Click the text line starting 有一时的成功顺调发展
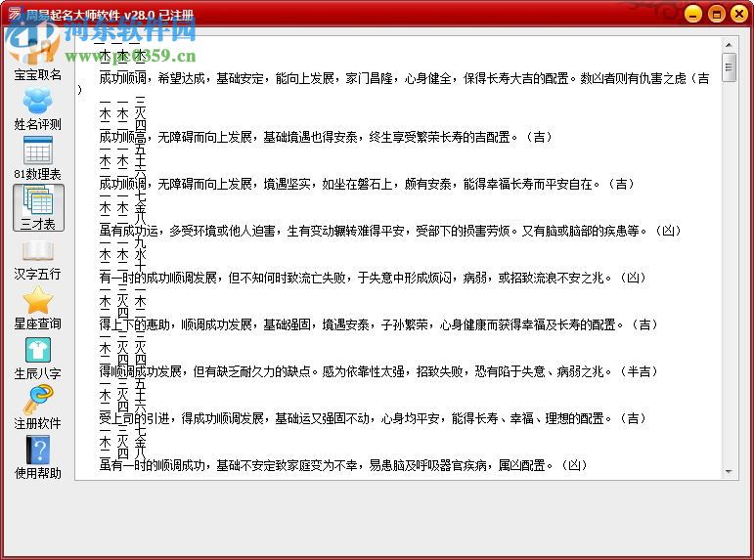This screenshot has height=560, width=754. (x=373, y=278)
